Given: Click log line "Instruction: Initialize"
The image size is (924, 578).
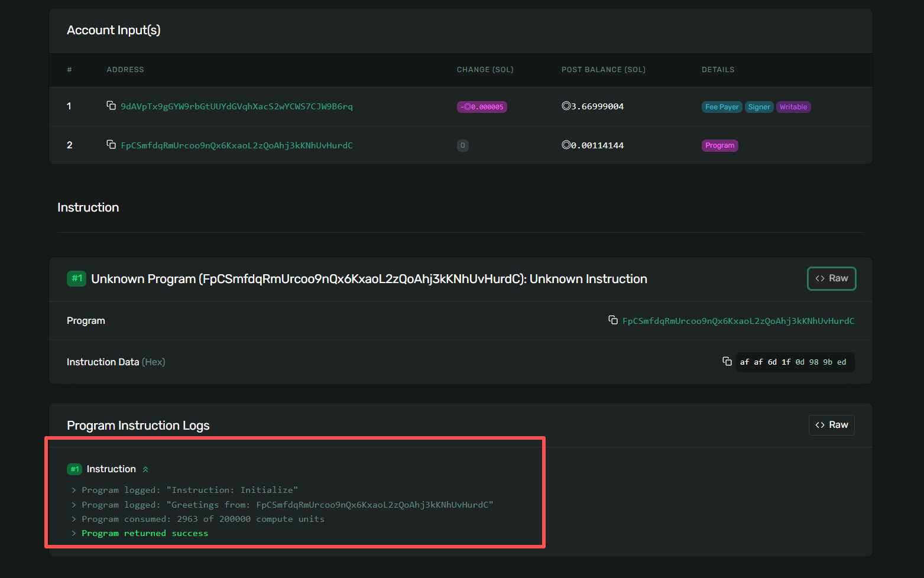Looking at the screenshot, I should pos(190,490).
